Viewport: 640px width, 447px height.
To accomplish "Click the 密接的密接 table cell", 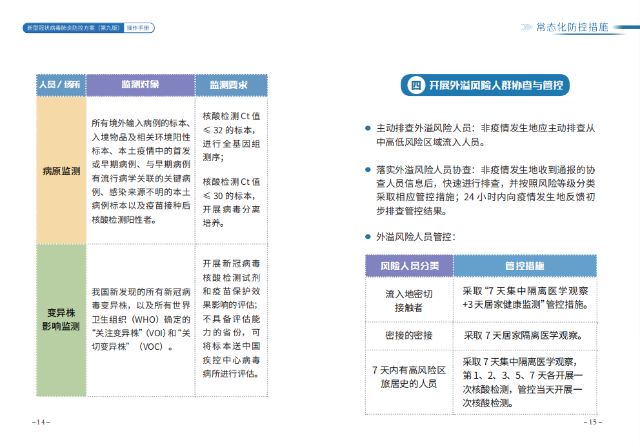I will pyautogui.click(x=407, y=336).
